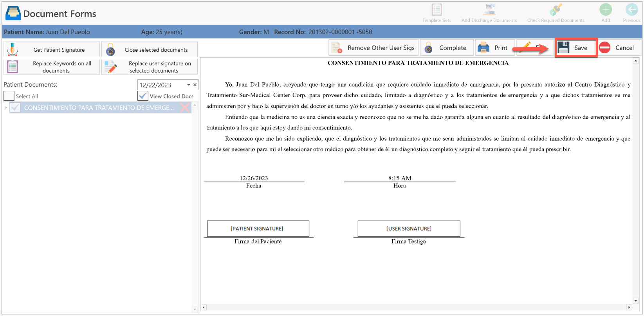Click Check Required Documents icon
The height and width of the screenshot is (316, 644).
tap(556, 9)
